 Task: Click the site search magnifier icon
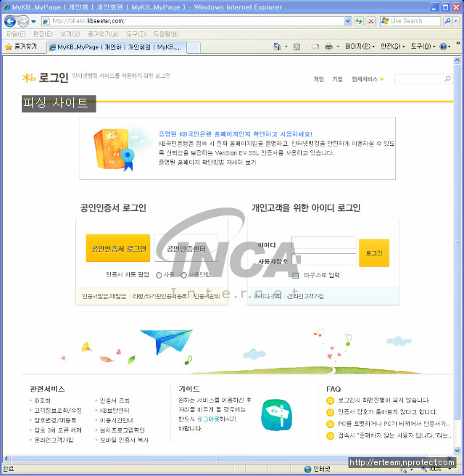coord(447,79)
